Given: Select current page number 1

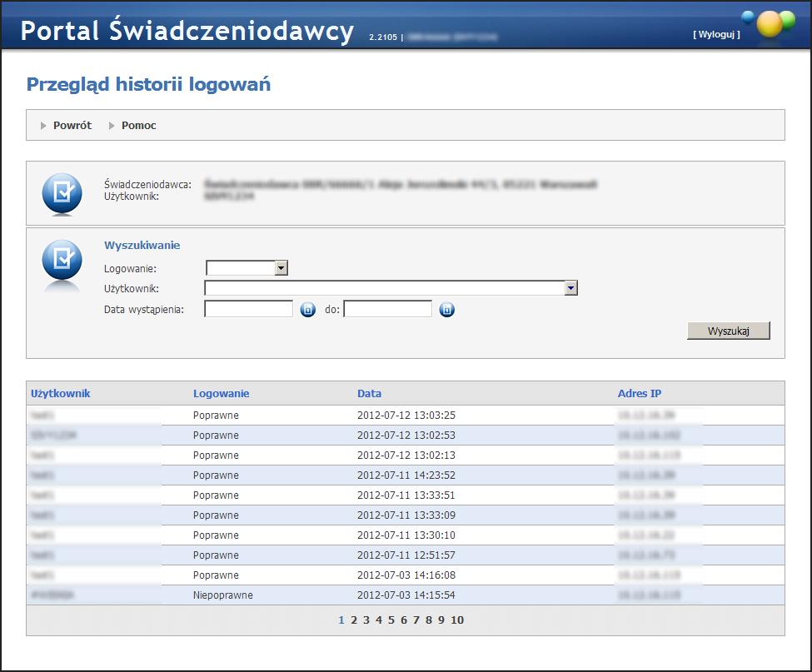Looking at the screenshot, I should (341, 620).
